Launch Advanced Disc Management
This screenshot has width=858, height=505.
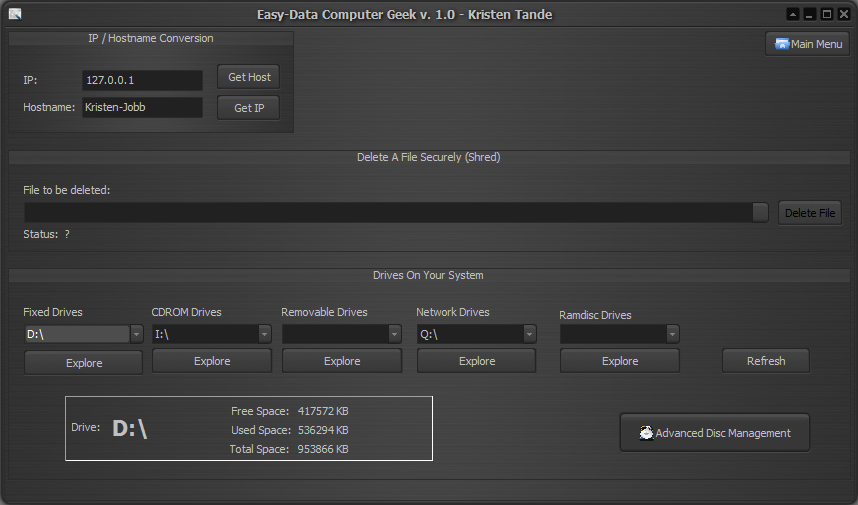(x=714, y=433)
